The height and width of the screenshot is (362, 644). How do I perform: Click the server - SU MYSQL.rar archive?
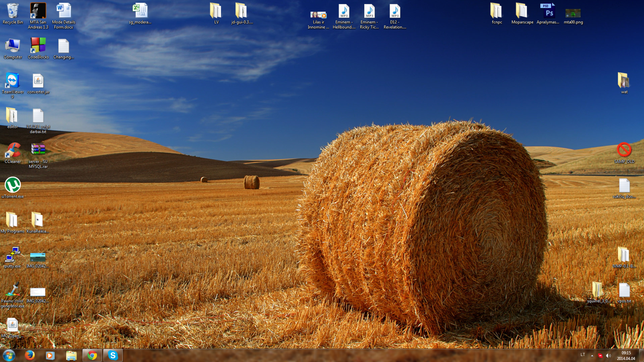coord(38,156)
